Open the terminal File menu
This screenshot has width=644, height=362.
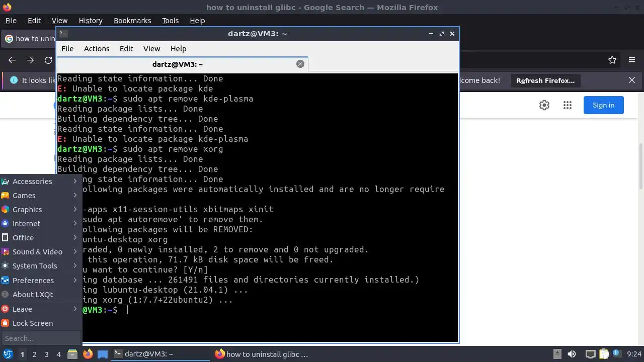click(67, 49)
